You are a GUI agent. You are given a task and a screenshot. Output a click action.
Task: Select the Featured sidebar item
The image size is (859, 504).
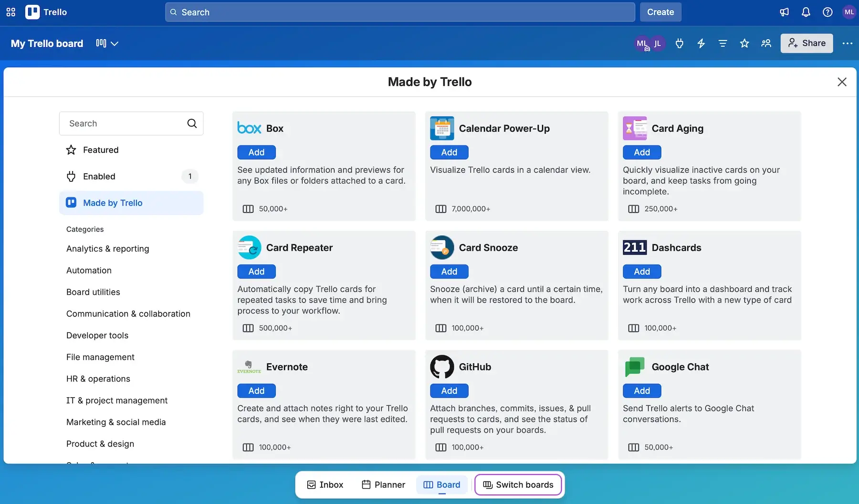[x=131, y=150]
